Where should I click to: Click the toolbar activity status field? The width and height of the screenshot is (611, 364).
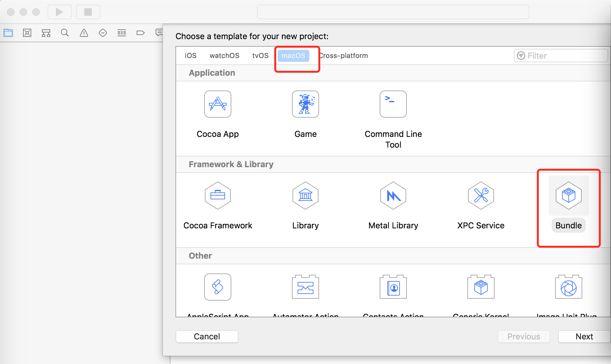pos(393,12)
